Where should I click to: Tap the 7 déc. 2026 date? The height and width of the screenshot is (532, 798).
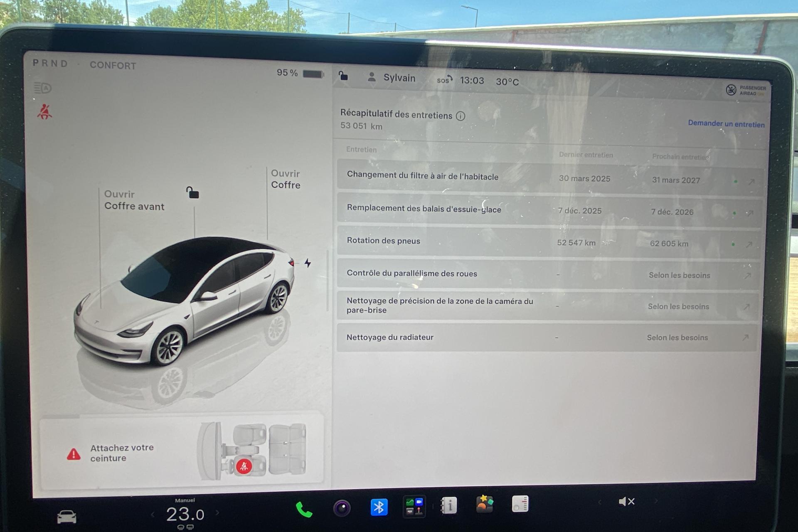click(672, 212)
